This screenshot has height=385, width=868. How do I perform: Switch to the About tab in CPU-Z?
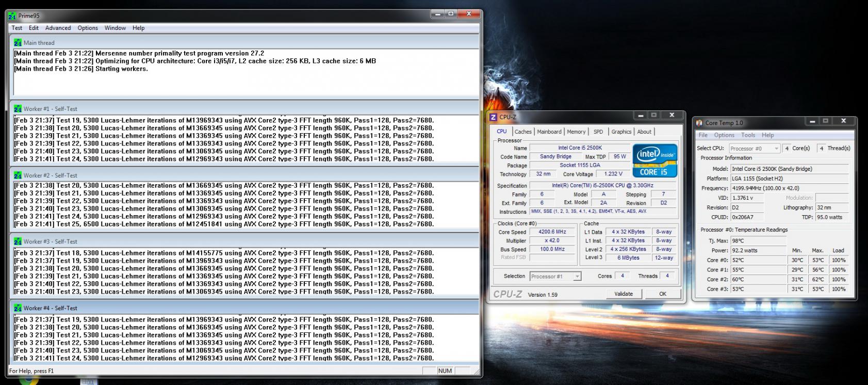(x=644, y=132)
